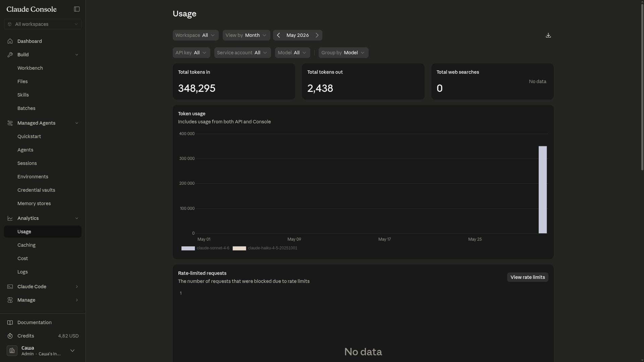Click the claude-haiku-4-5-20251001 legend label

click(x=273, y=248)
